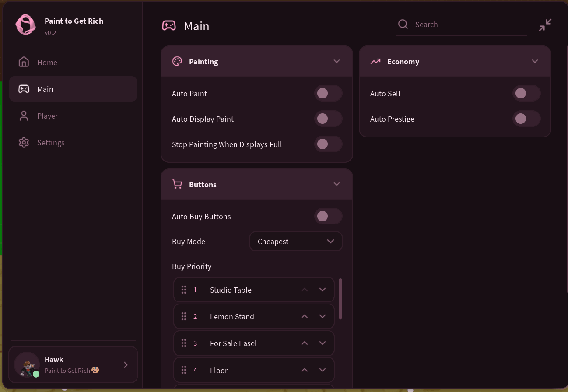
Task: Click the magnifying glass search icon
Action: click(403, 24)
